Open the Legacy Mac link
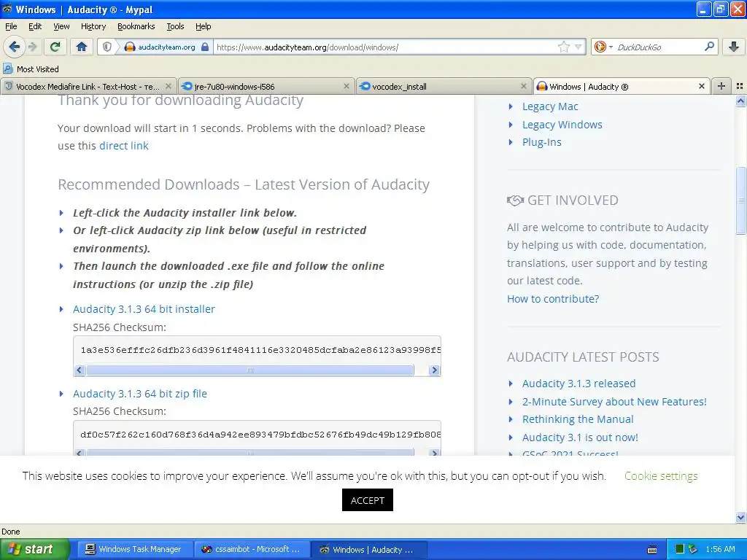The height and width of the screenshot is (560, 747). 550,106
